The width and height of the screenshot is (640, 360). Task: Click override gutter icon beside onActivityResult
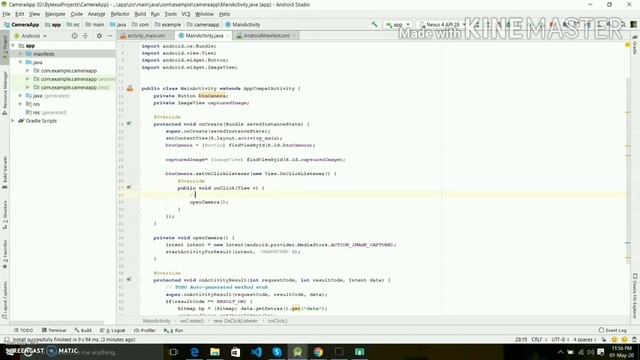coord(129,280)
